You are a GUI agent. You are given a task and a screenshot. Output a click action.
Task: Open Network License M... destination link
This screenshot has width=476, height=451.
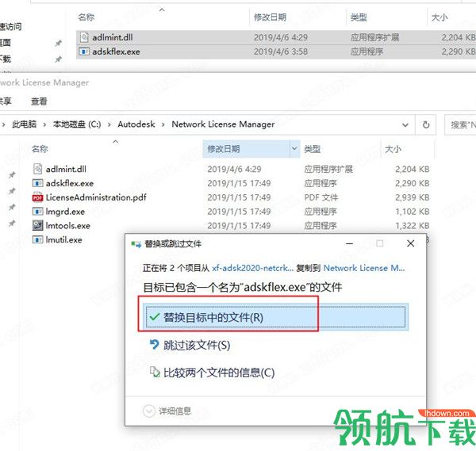click(x=363, y=268)
